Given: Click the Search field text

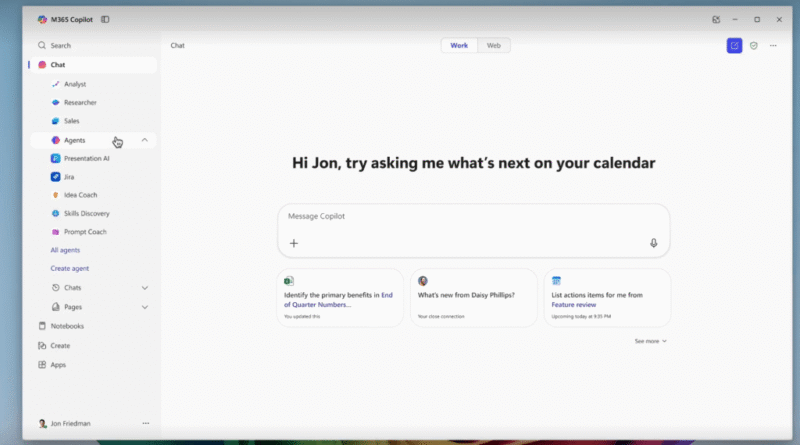Looking at the screenshot, I should click(x=61, y=45).
